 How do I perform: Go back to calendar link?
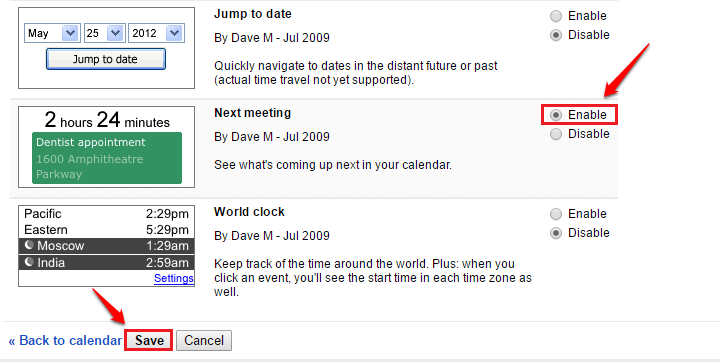(x=65, y=341)
